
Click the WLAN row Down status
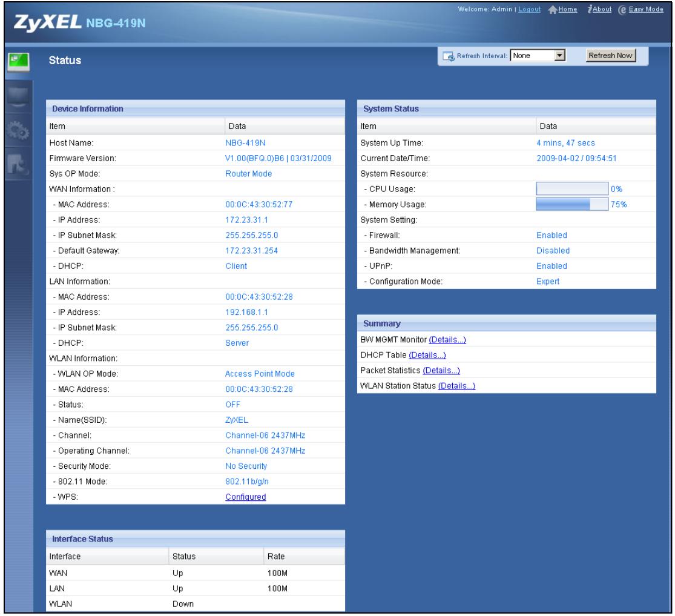183,604
